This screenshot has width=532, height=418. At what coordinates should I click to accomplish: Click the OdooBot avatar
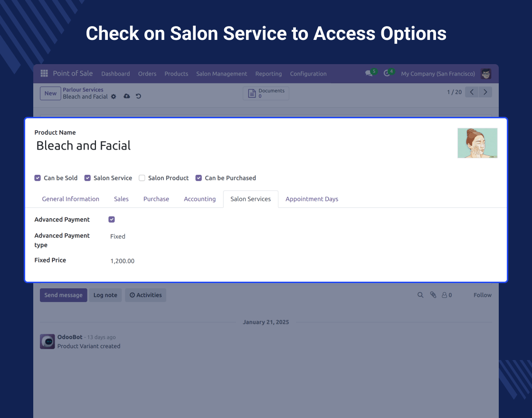(x=47, y=342)
